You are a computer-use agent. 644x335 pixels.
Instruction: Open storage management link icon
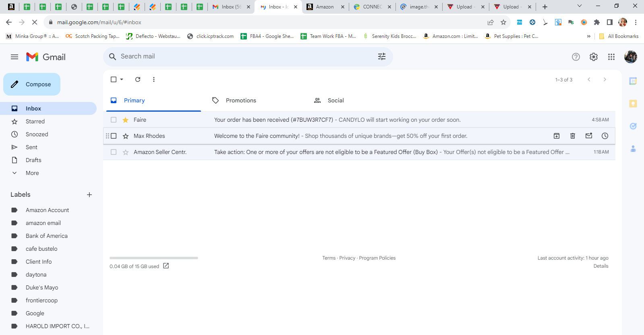pos(166,266)
